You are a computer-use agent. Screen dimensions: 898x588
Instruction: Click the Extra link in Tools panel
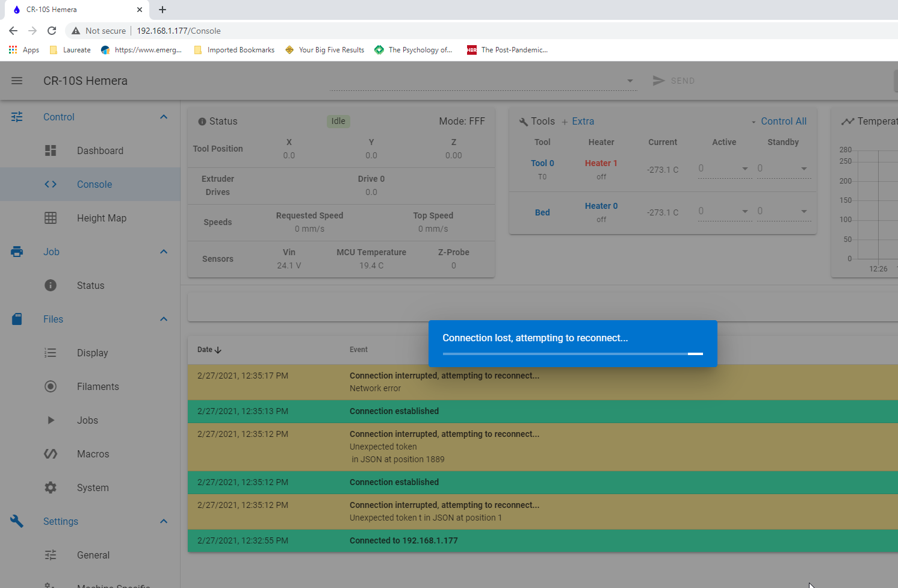point(583,122)
